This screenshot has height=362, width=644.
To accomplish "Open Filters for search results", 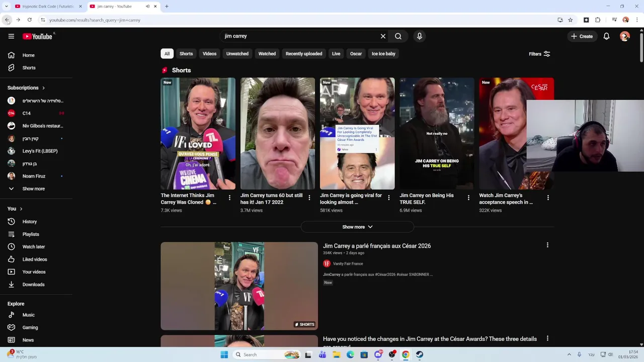I will pyautogui.click(x=539, y=54).
